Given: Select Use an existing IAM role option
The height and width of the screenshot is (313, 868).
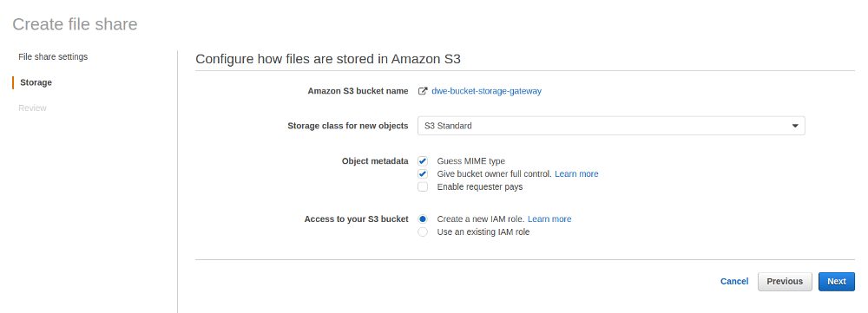Looking at the screenshot, I should click(423, 232).
